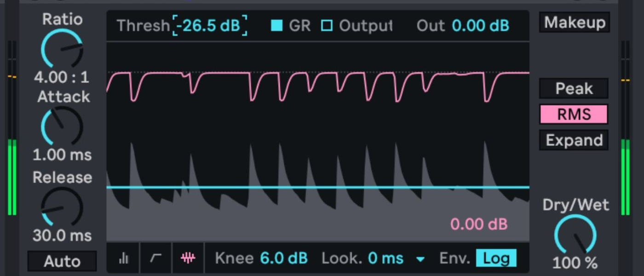644x276 pixels.
Task: Select RMS detection mode
Action: point(574,114)
